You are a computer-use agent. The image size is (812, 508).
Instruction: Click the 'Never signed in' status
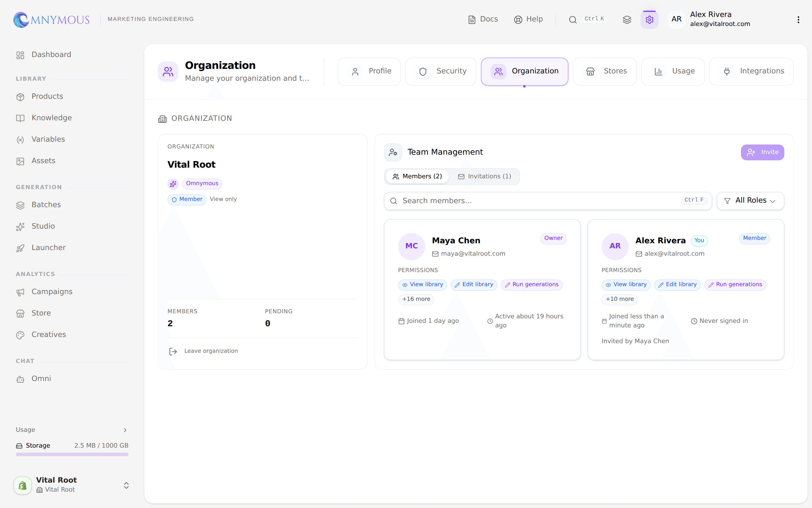[x=720, y=321]
